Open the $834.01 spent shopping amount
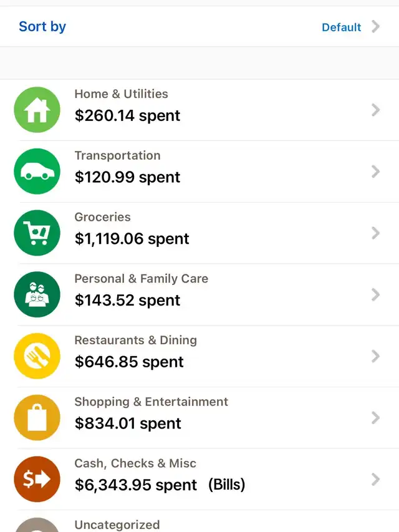This screenshot has width=399, height=532. (128, 423)
